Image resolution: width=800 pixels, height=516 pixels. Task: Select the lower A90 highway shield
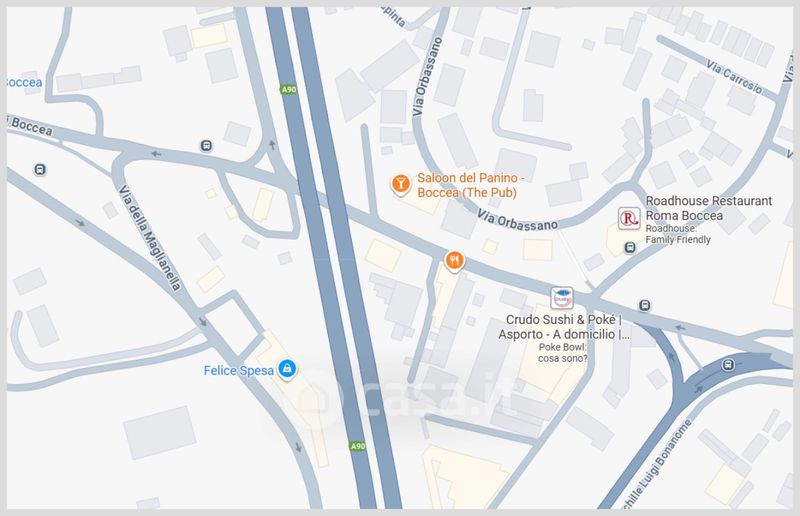(x=357, y=446)
